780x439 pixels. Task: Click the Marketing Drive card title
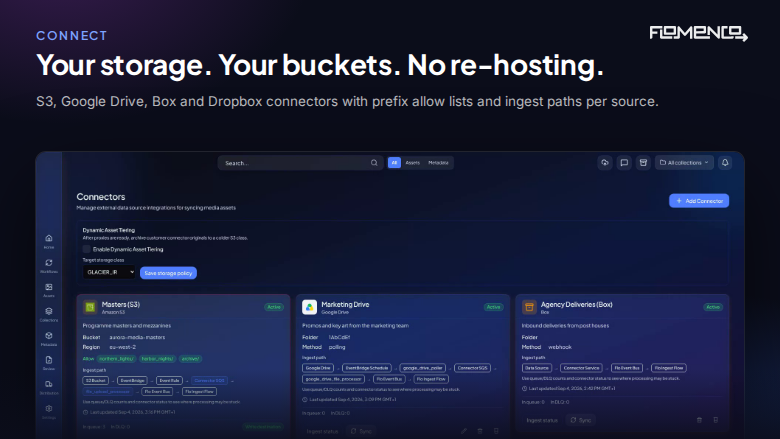point(345,304)
